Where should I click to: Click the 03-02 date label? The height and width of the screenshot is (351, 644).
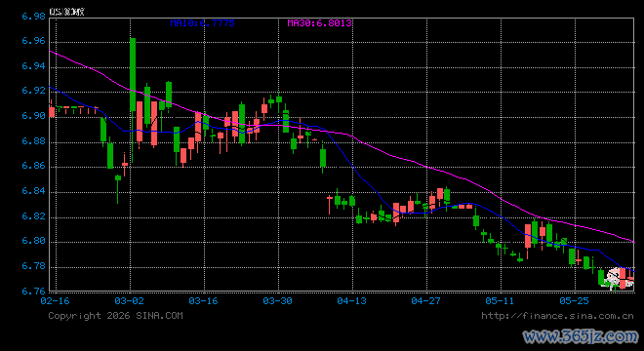pyautogui.click(x=130, y=301)
